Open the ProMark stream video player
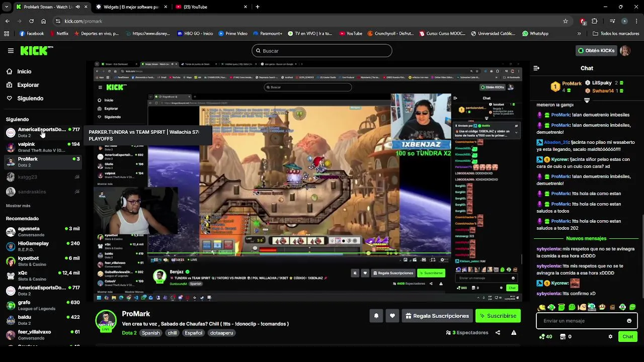644x362 pixels. point(308,181)
